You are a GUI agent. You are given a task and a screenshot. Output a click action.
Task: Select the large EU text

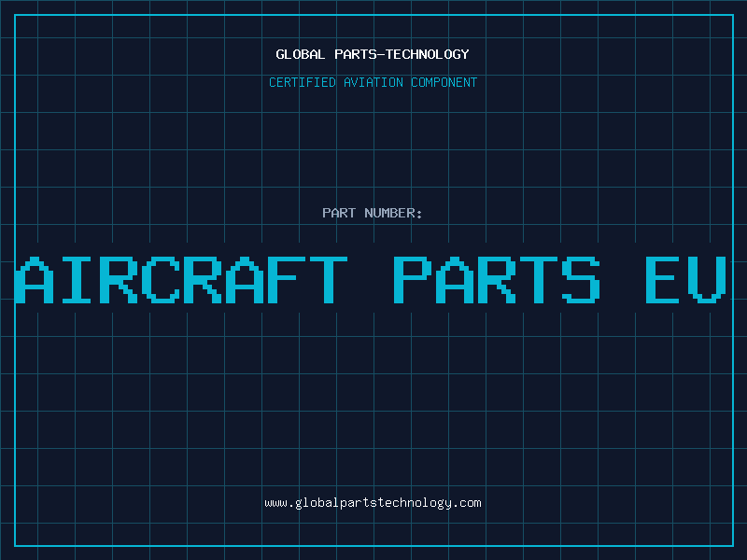686,280
